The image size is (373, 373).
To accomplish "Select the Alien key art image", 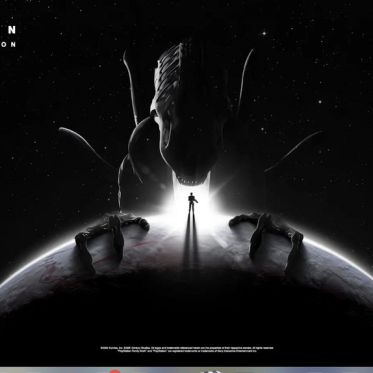I will pyautogui.click(x=186, y=183).
